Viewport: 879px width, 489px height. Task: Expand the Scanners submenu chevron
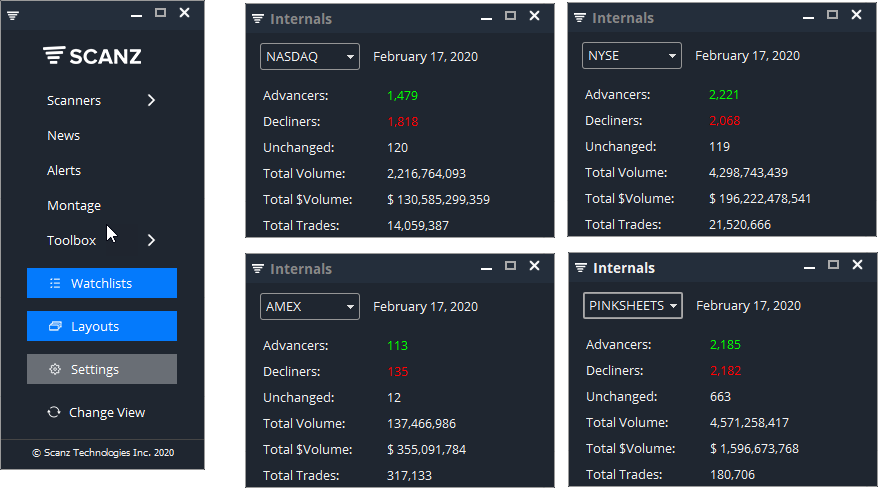(x=151, y=100)
